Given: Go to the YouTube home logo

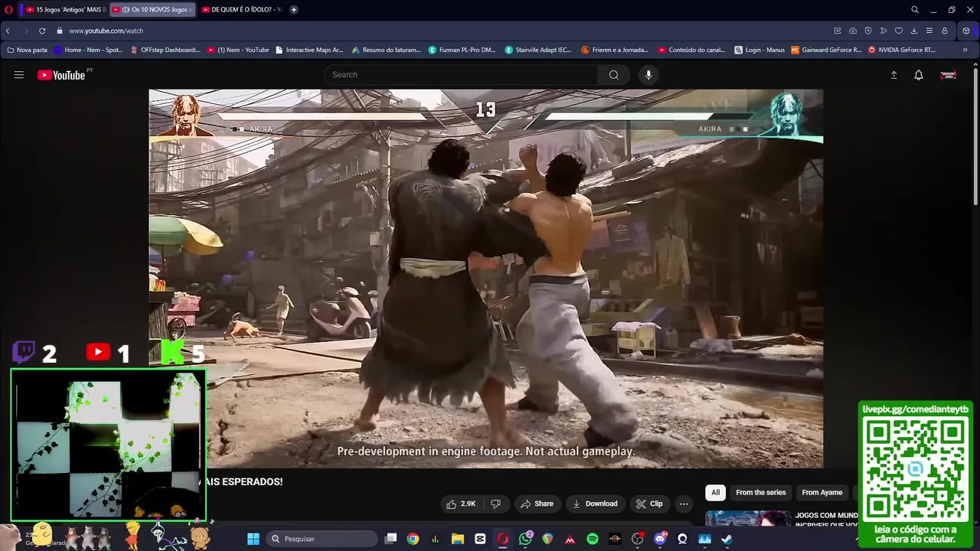Looking at the screenshot, I should tap(61, 75).
